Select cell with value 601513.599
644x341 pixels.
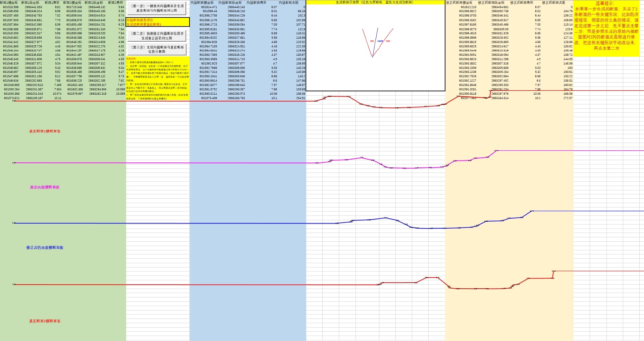coord(11,7)
